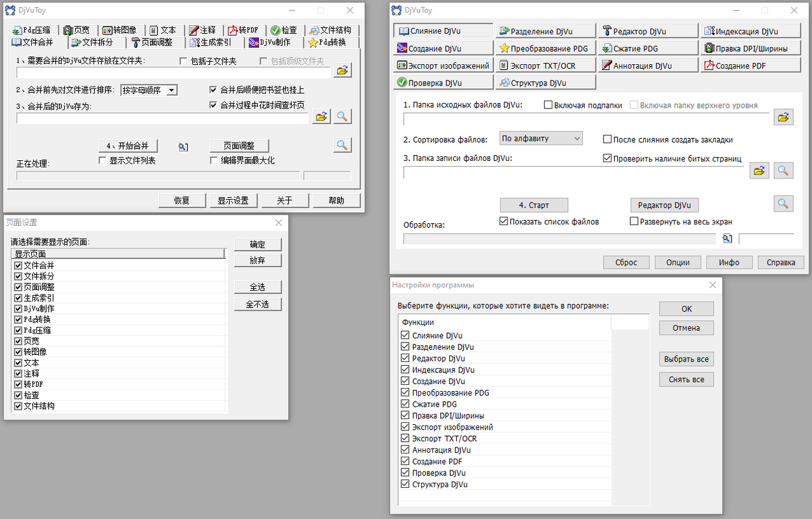Click the 显示页面 column header

118,254
